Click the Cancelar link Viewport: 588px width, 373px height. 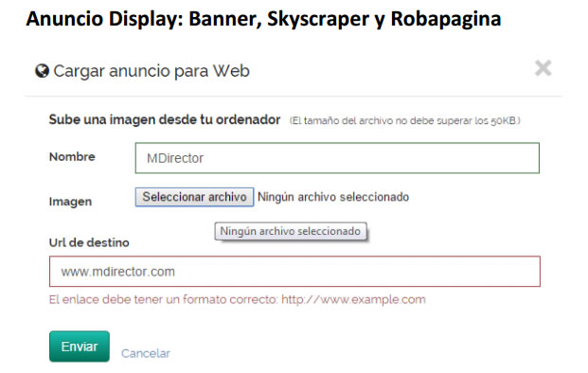coord(146,353)
